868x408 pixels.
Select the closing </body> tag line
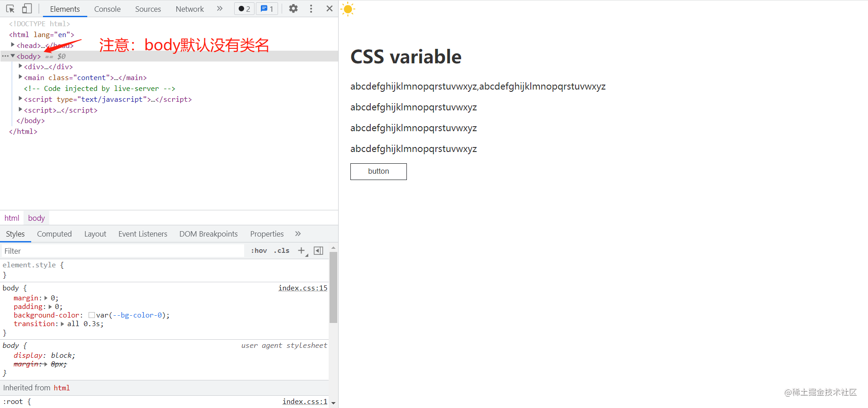point(31,121)
